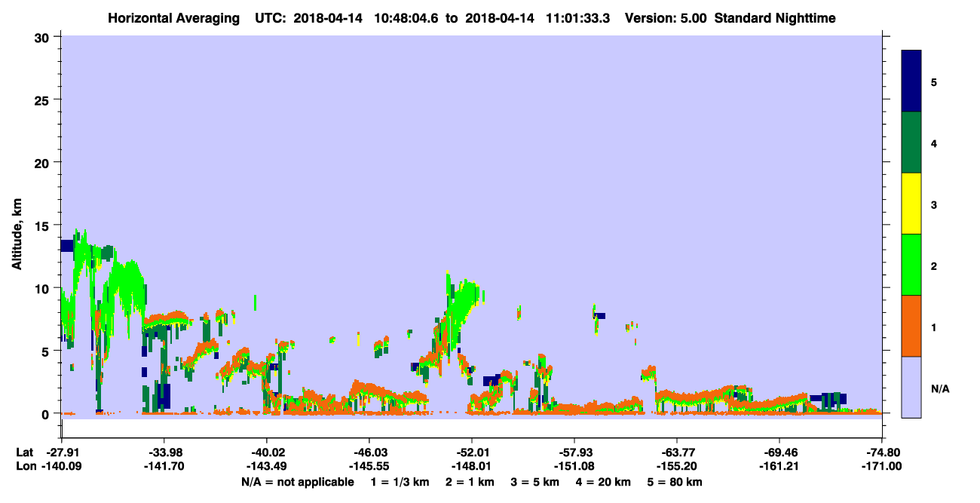Click latitude value -63.77
The width and height of the screenshot is (980, 503).
point(677,452)
